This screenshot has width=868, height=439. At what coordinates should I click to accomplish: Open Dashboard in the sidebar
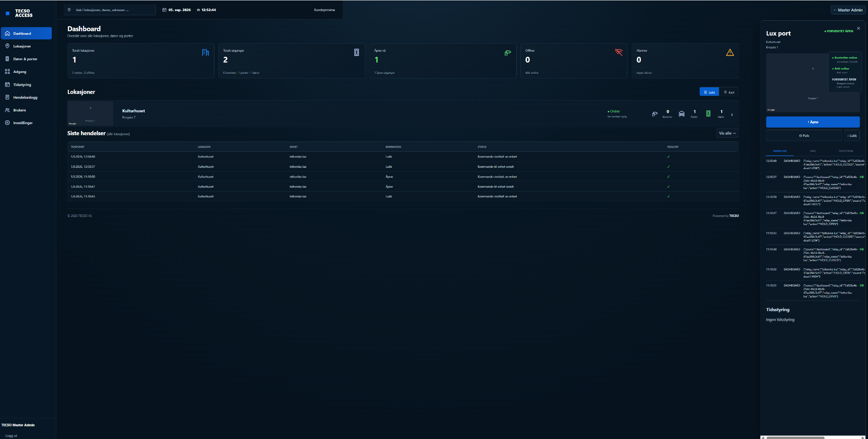pos(26,33)
